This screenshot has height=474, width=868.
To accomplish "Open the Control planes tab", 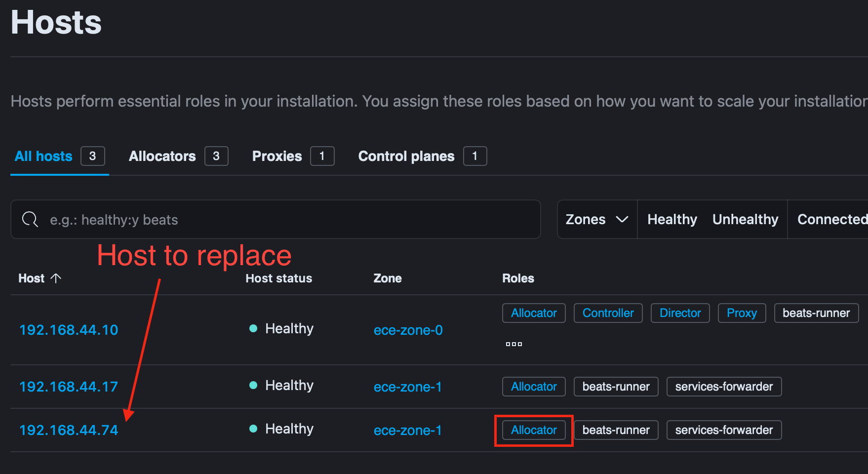I will click(406, 156).
